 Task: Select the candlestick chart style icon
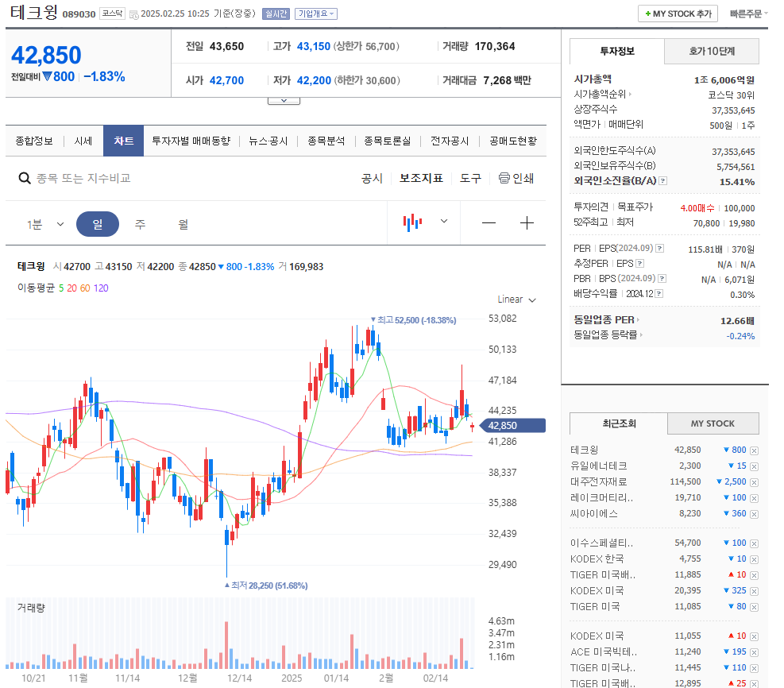tap(411, 222)
